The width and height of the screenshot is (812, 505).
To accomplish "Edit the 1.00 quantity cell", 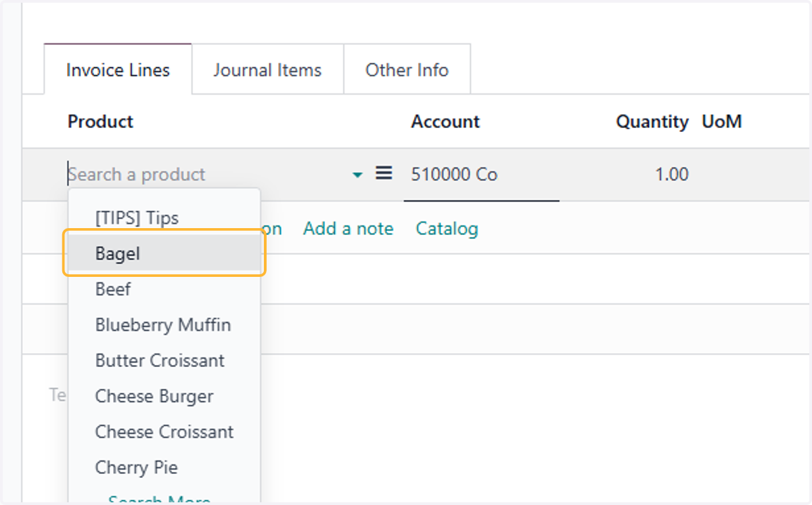I will click(x=672, y=175).
